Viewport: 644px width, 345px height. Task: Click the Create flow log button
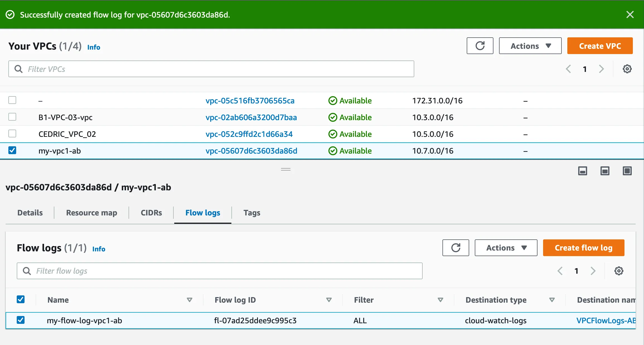583,247
